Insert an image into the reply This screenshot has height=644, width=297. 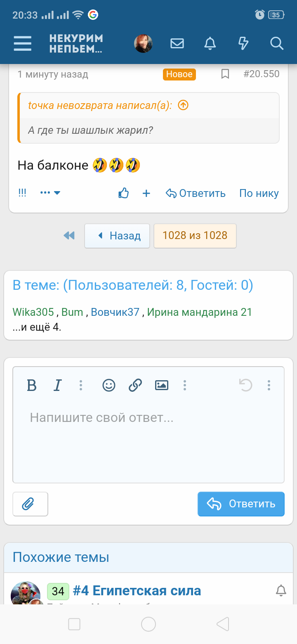coord(161,386)
